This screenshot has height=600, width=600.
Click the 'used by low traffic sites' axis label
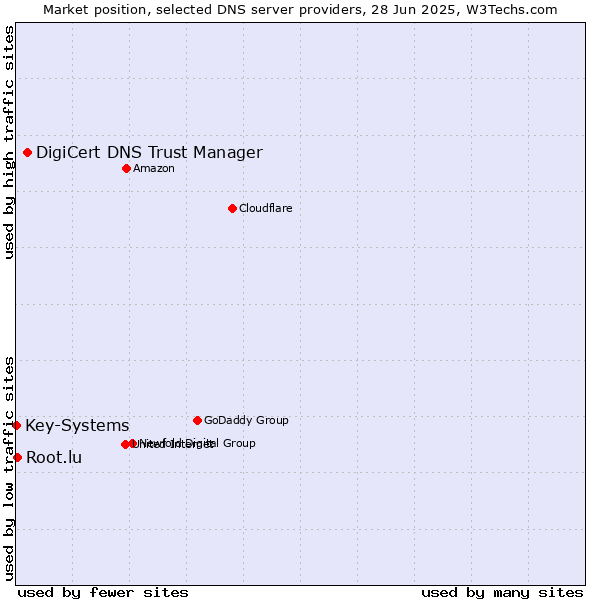(8, 469)
